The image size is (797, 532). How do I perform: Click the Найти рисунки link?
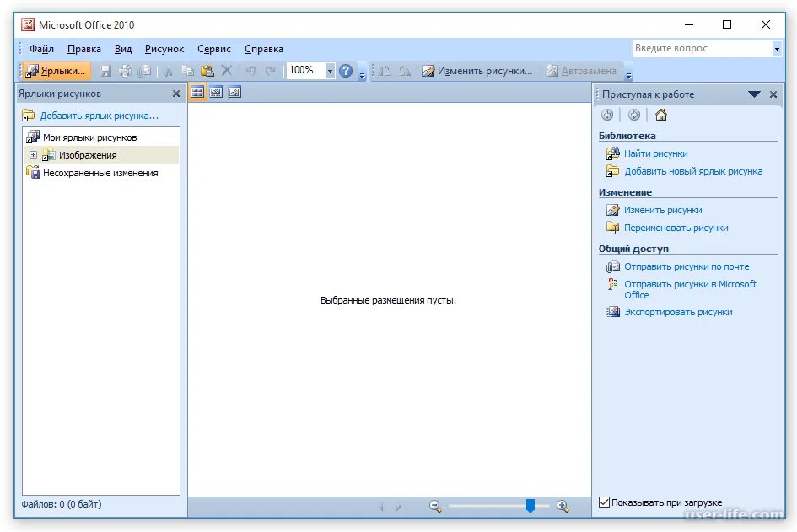click(655, 153)
